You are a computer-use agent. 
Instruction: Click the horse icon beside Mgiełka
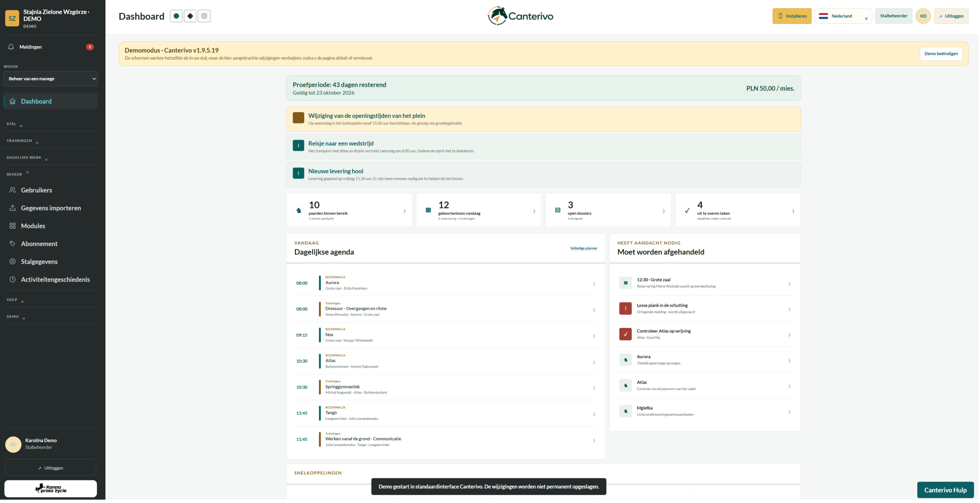pyautogui.click(x=626, y=412)
